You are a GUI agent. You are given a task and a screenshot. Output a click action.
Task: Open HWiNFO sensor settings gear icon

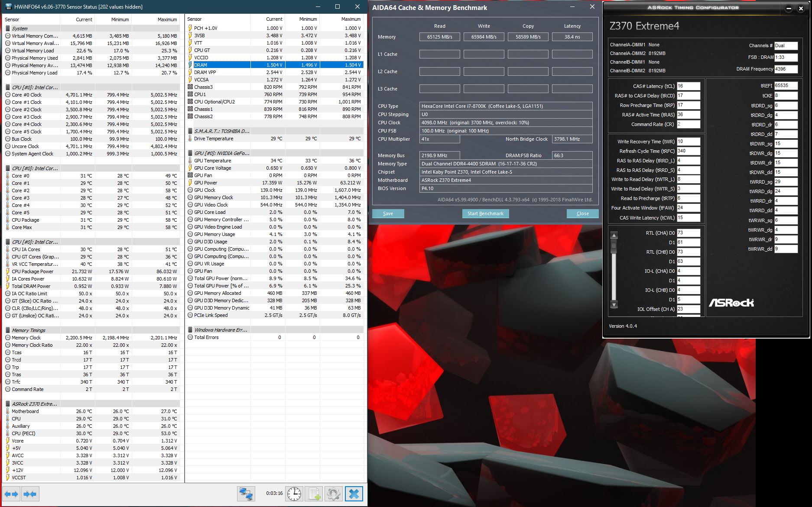click(333, 494)
